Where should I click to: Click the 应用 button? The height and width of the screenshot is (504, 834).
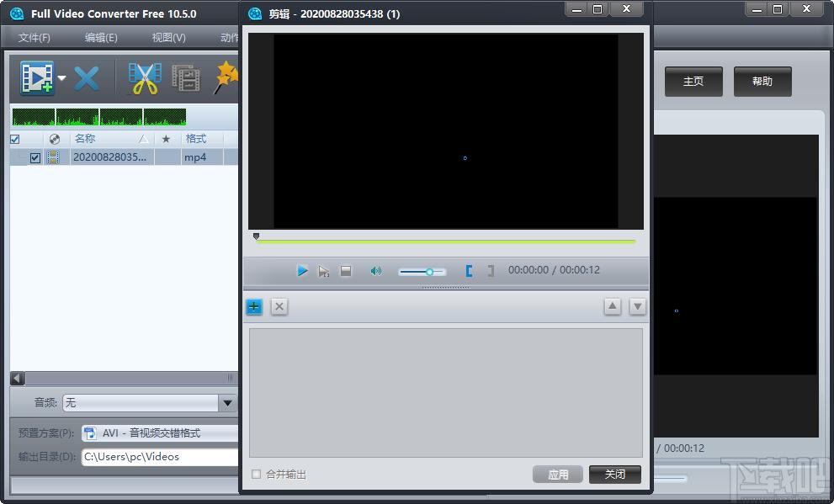pos(558,475)
